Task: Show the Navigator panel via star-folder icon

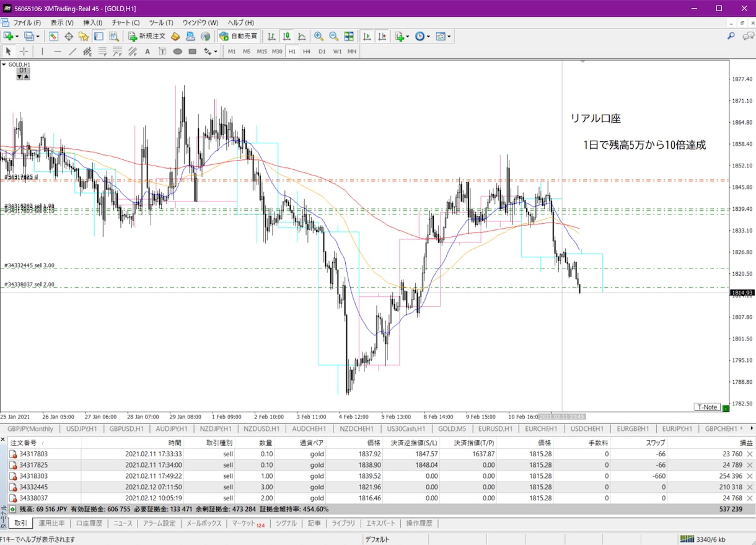Action: coord(84,37)
